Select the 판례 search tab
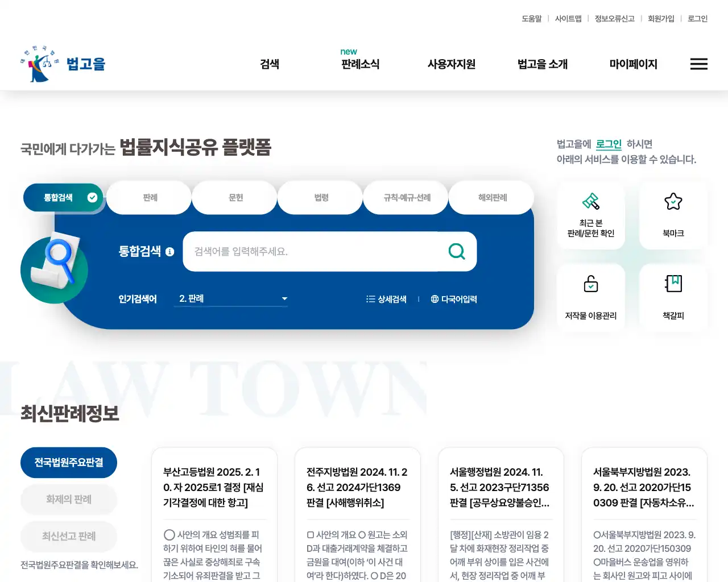This screenshot has width=728, height=582. coord(150,198)
